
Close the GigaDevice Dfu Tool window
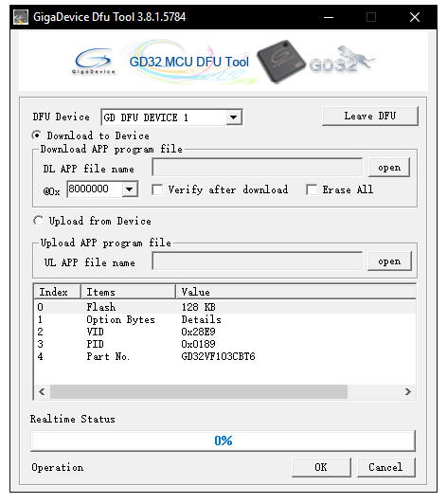[x=415, y=17]
